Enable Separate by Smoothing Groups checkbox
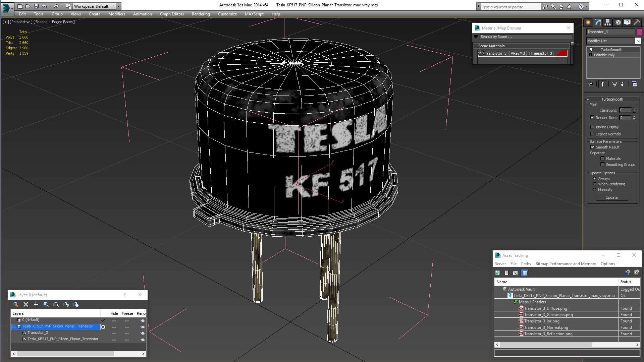The height and width of the screenshot is (362, 644). tap(602, 165)
